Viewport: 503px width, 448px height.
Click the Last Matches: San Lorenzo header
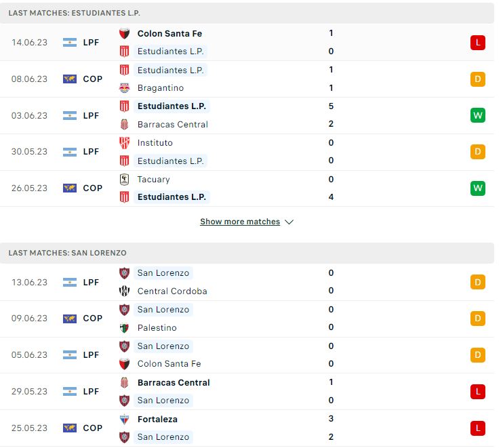coord(67,253)
